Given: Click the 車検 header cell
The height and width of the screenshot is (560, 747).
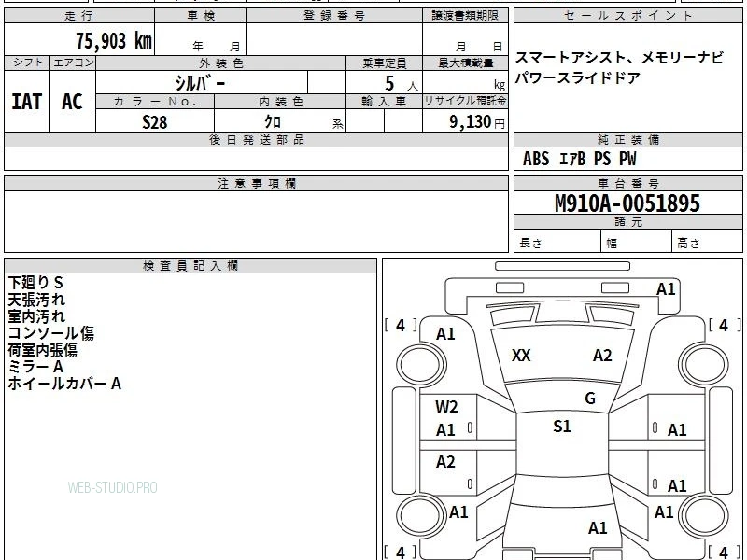Looking at the screenshot, I should (201, 16).
